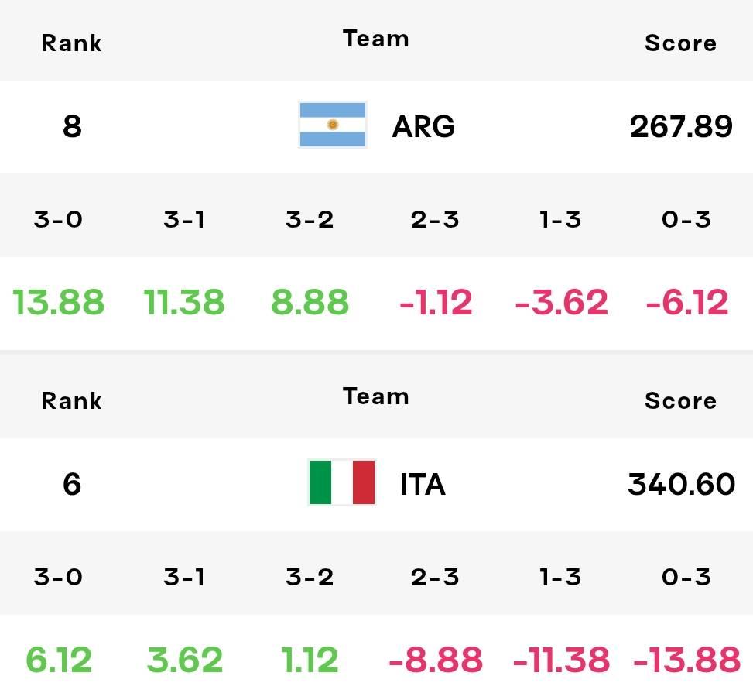
Task: Click the green 13.88 value
Action: [58, 302]
